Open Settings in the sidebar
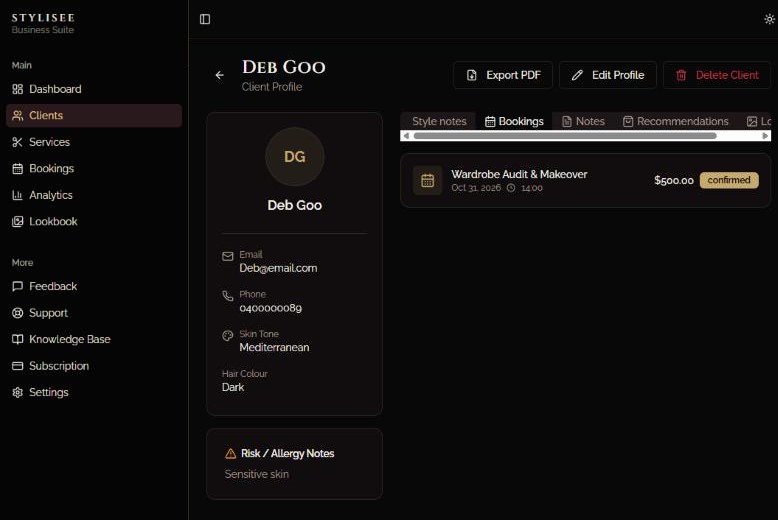778x520 pixels. 94,392
